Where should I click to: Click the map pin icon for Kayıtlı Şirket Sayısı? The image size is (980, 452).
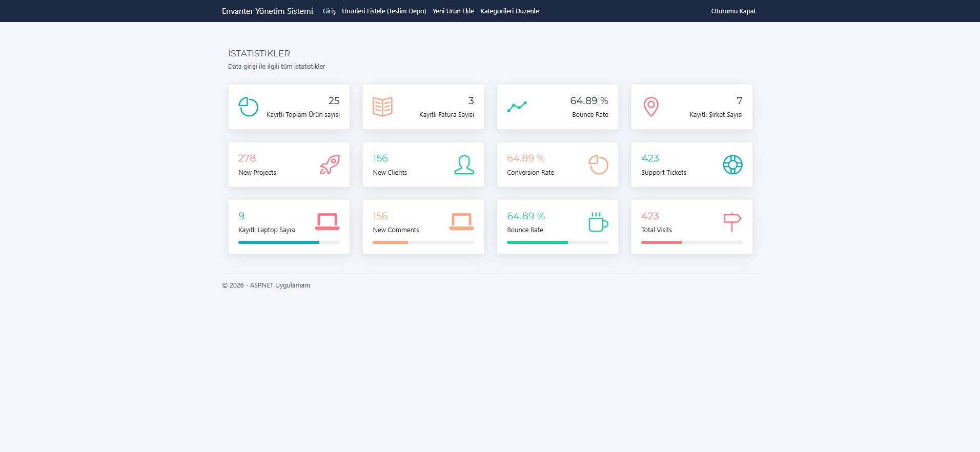pos(651,107)
